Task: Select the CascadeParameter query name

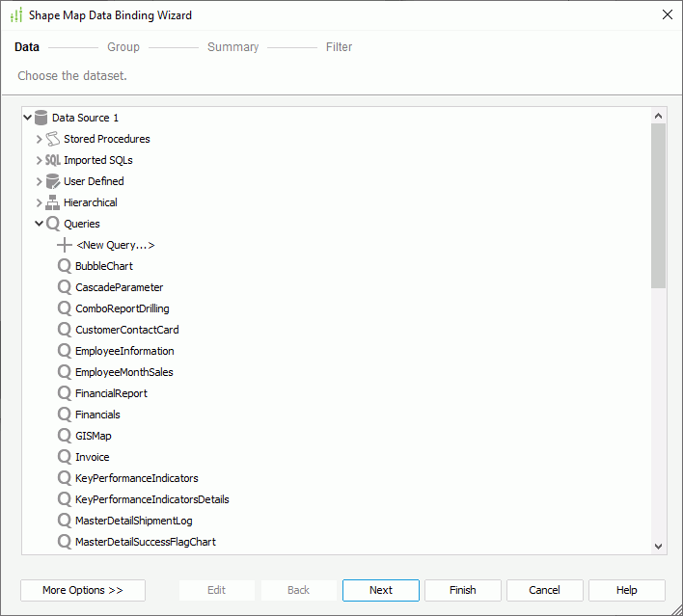Action: [120, 287]
